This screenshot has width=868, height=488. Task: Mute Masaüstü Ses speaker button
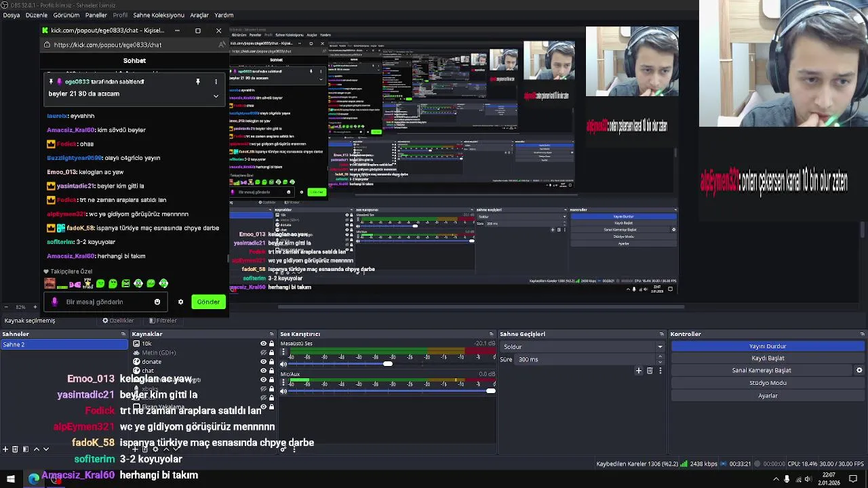(x=283, y=364)
